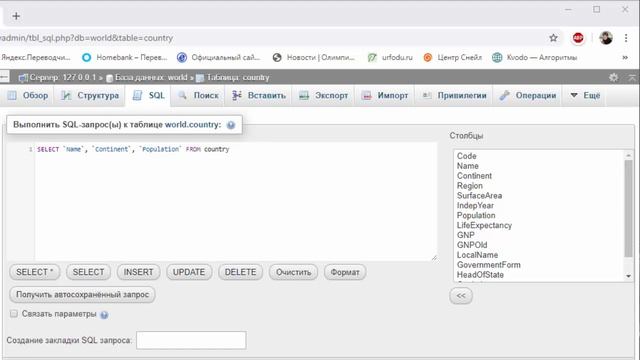Switch to the Экспорт tab
The image size is (640, 360).
click(323, 96)
